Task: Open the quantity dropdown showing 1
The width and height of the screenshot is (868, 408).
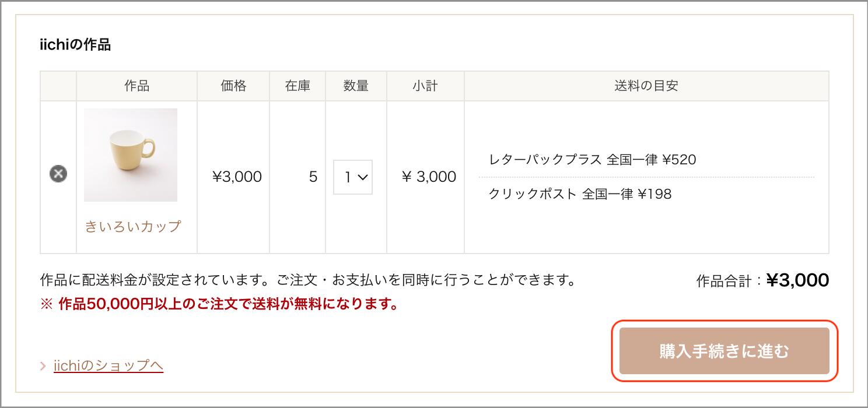Action: [353, 177]
